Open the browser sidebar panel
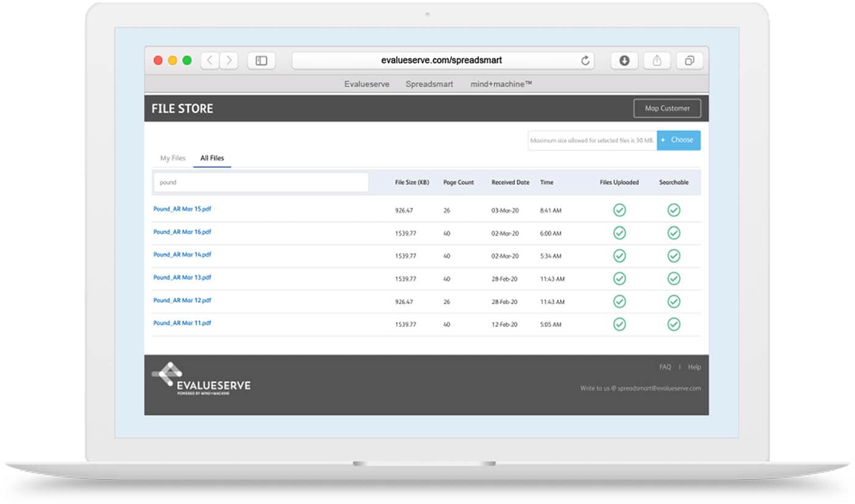855x504 pixels. click(x=261, y=60)
